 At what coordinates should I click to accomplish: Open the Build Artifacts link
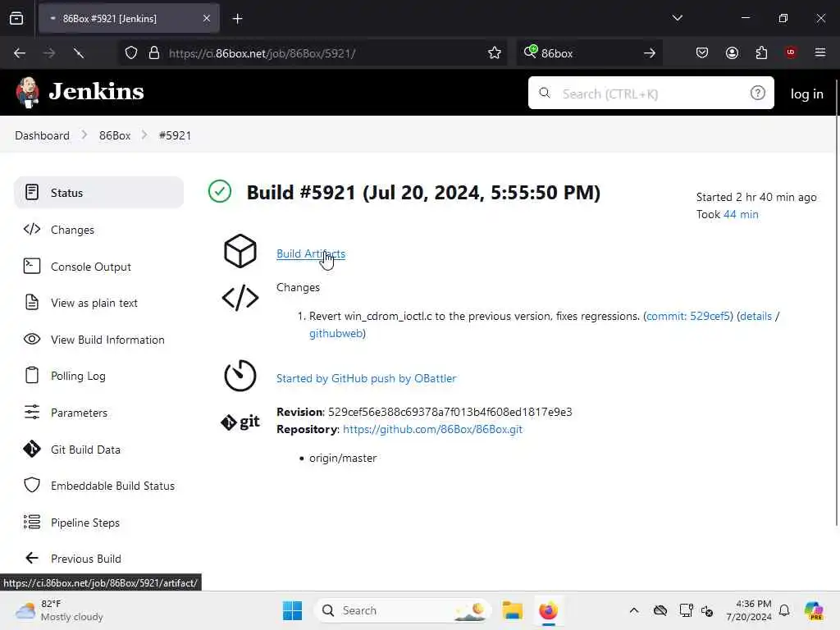pyautogui.click(x=311, y=254)
